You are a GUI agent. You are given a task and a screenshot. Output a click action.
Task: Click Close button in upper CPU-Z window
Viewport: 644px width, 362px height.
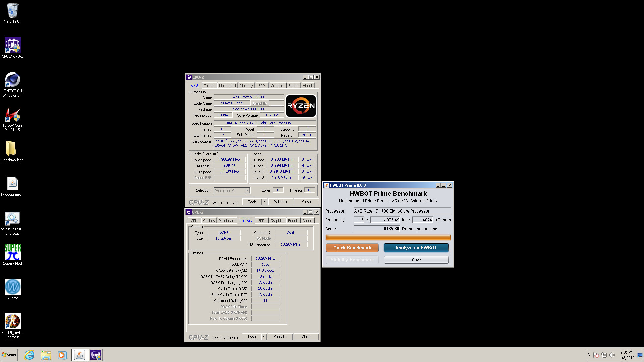pyautogui.click(x=306, y=202)
